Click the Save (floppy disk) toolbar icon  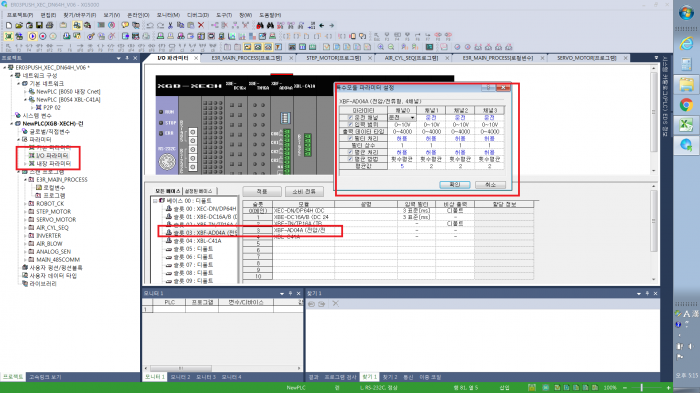[x=39, y=25]
